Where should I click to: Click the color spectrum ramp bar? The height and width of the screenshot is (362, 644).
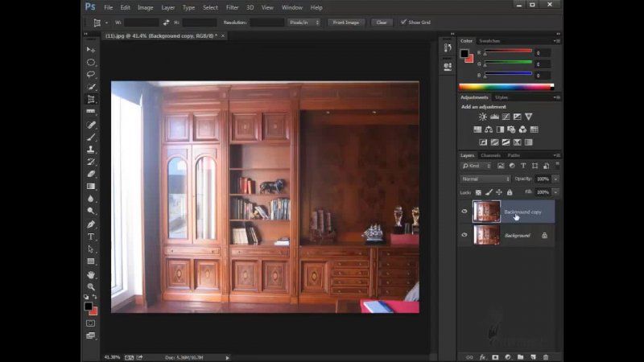(506, 86)
